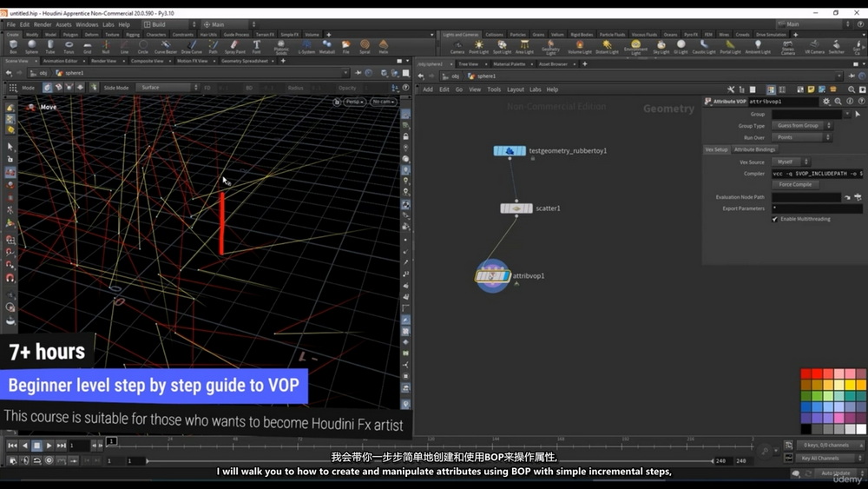The height and width of the screenshot is (489, 868).
Task: Click the attribvop1 node name field
Action: point(783,102)
